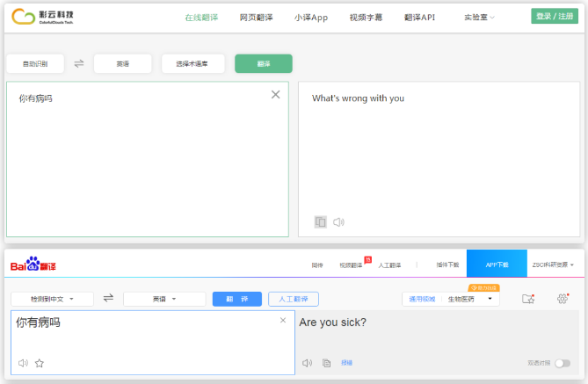The width and height of the screenshot is (588, 384).
Task: Swap languages in the Caiyun translator
Action: pos(79,63)
